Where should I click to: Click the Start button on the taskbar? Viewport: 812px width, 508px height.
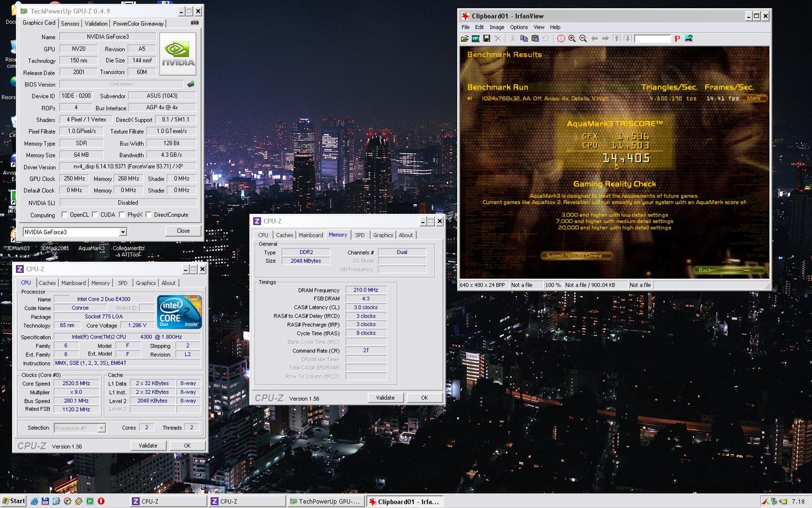[x=14, y=501]
